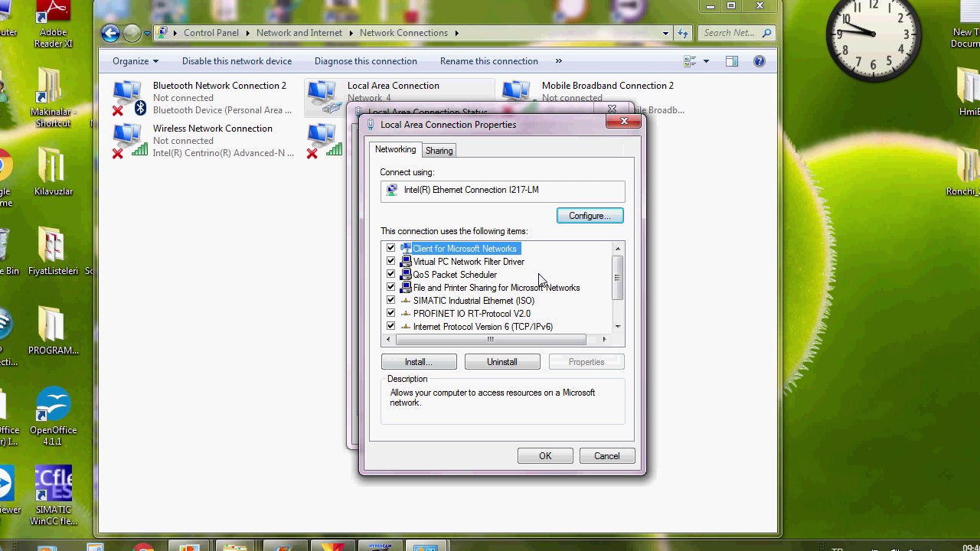
Task: Click the list scroll down arrow
Action: click(618, 327)
